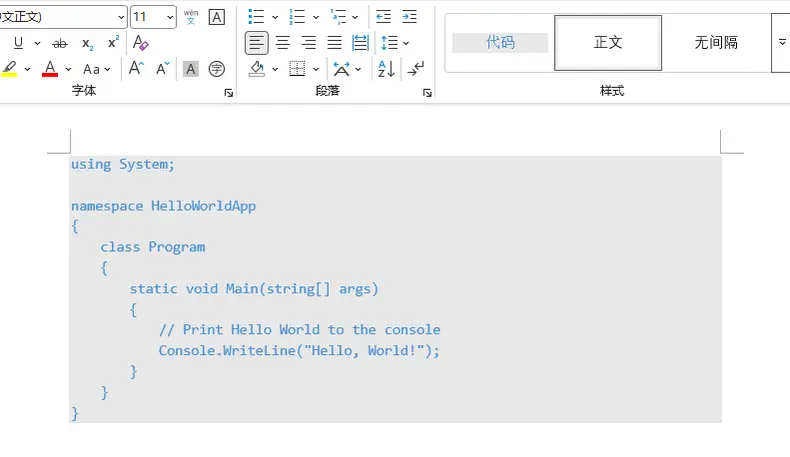The width and height of the screenshot is (790, 457).
Task: Click the phonetic guide (wén) icon
Action: point(191,17)
